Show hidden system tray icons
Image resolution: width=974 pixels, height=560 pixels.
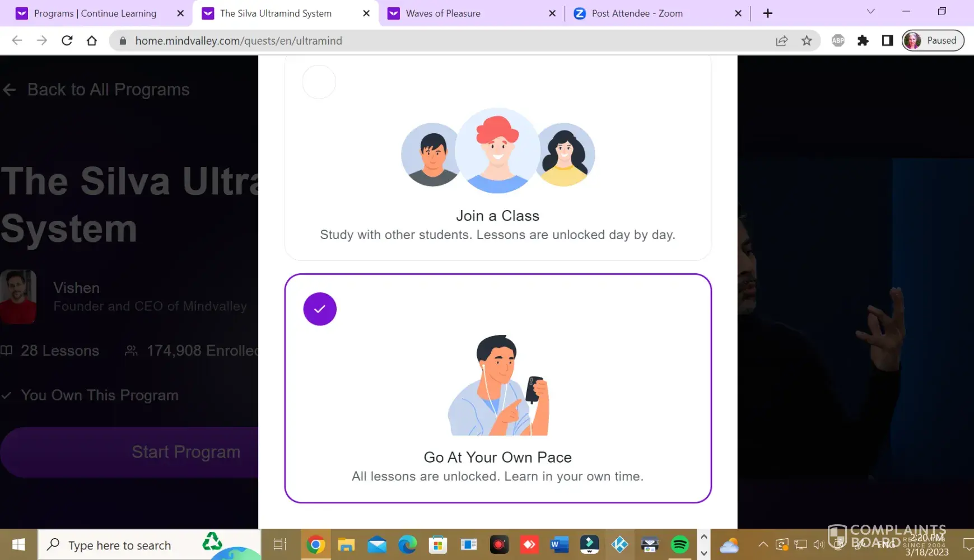(763, 544)
